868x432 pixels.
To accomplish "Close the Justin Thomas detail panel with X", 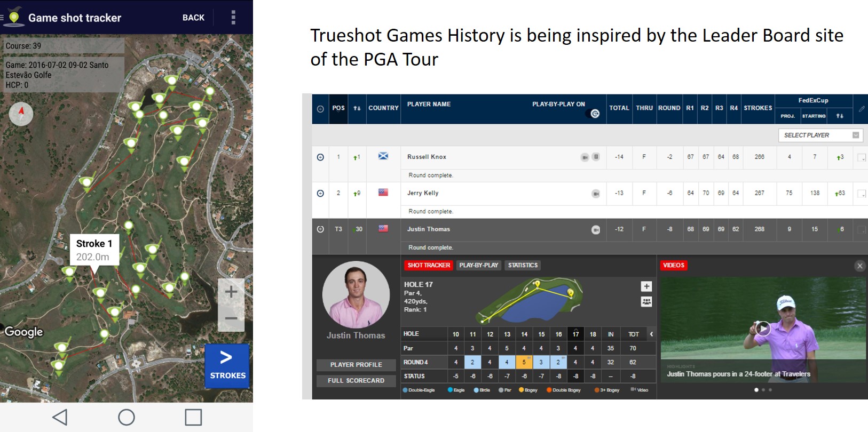I will [859, 266].
